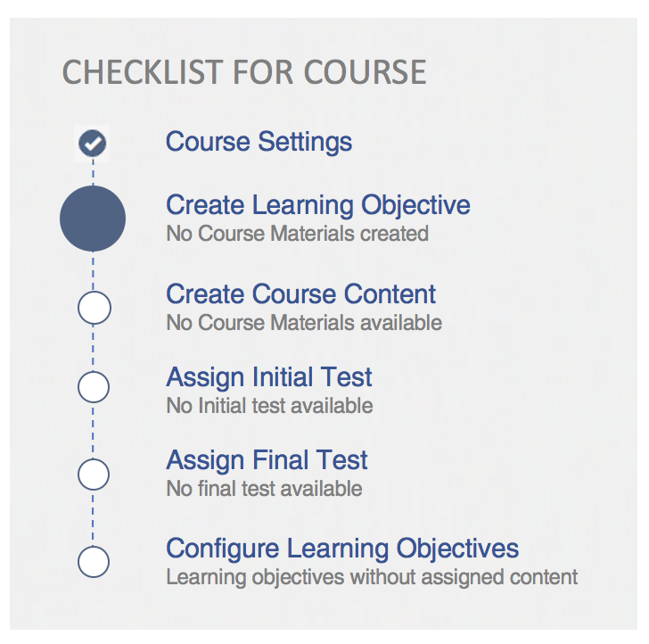Open the Course Settings link
649x644 pixels.
coord(259,142)
